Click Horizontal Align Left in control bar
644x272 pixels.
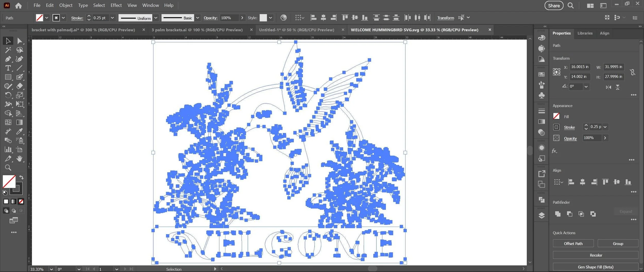[313, 18]
